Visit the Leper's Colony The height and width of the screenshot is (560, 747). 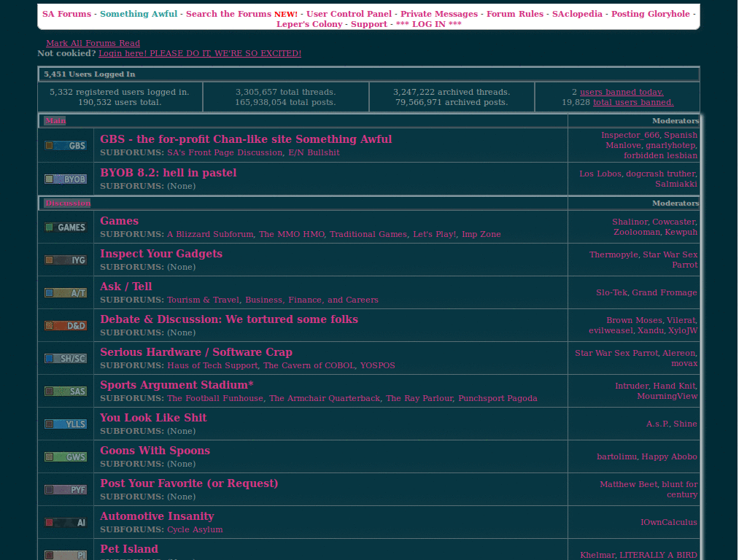309,24
